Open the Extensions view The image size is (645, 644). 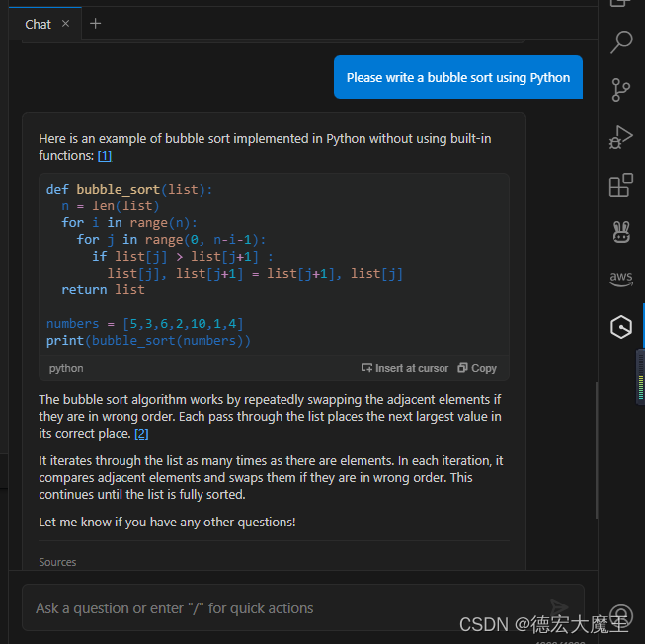(620, 185)
